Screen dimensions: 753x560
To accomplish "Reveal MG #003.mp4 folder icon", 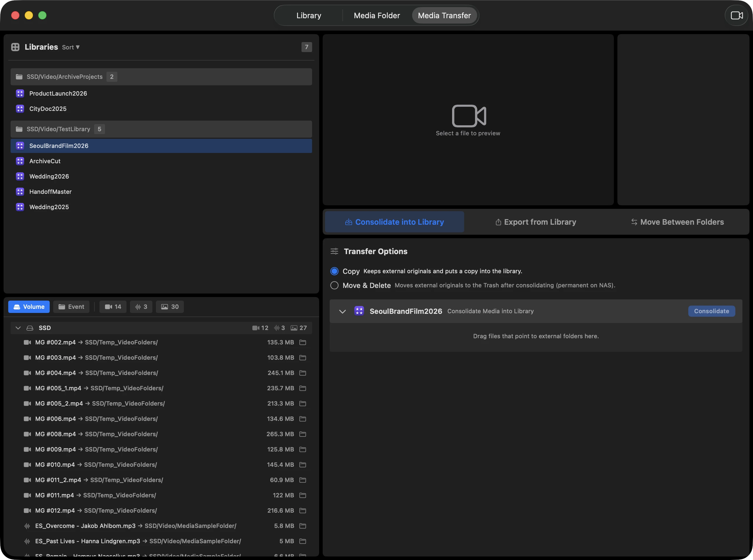I will coord(303,358).
